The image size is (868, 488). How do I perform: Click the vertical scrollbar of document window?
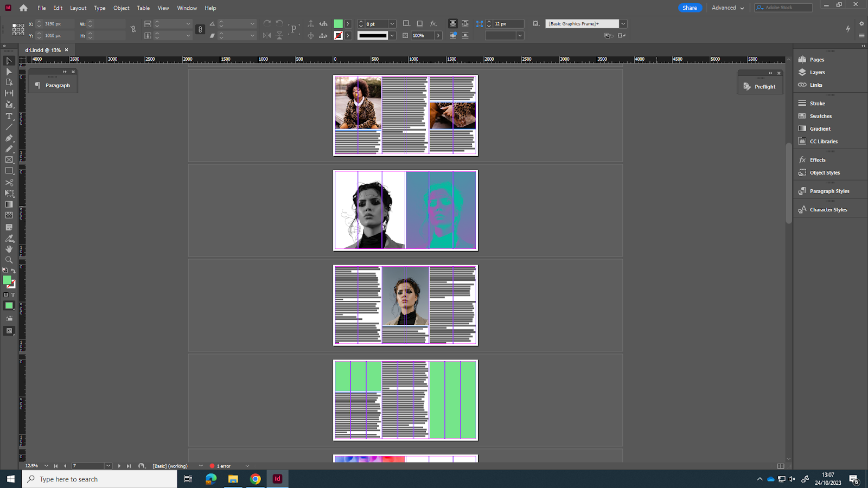[789, 183]
